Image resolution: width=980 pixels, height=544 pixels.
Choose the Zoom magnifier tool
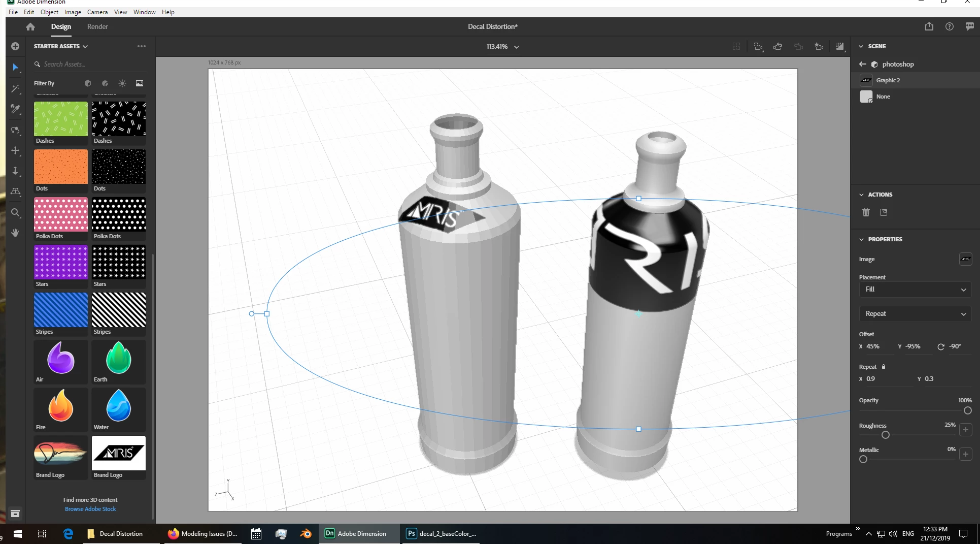pyautogui.click(x=15, y=212)
